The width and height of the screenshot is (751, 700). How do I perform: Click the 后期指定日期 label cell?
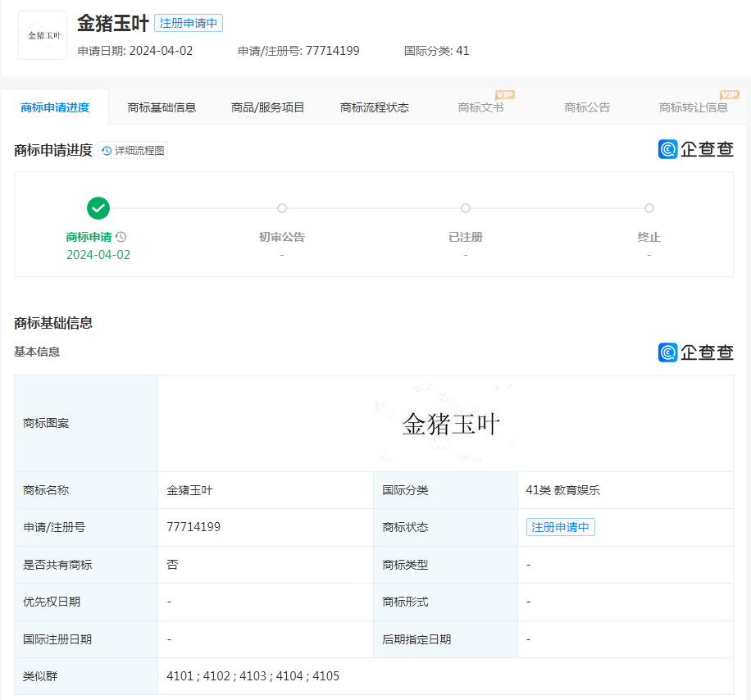445,639
